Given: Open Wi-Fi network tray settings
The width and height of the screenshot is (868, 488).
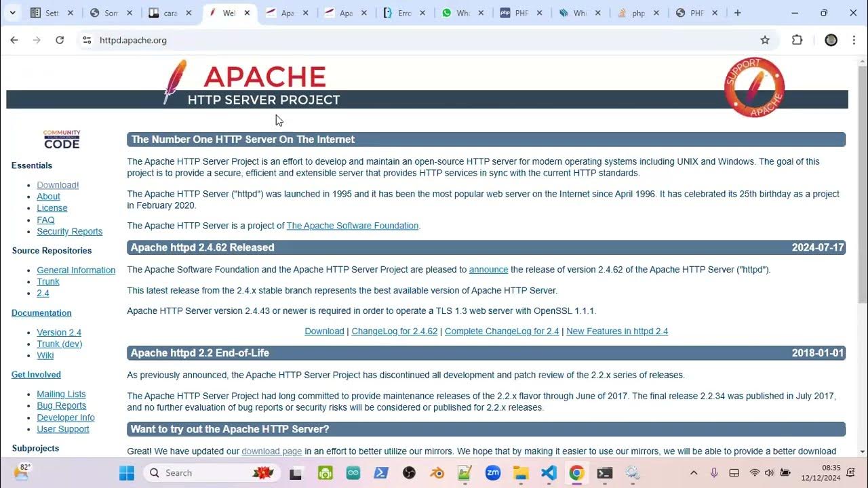Looking at the screenshot, I should (754, 473).
